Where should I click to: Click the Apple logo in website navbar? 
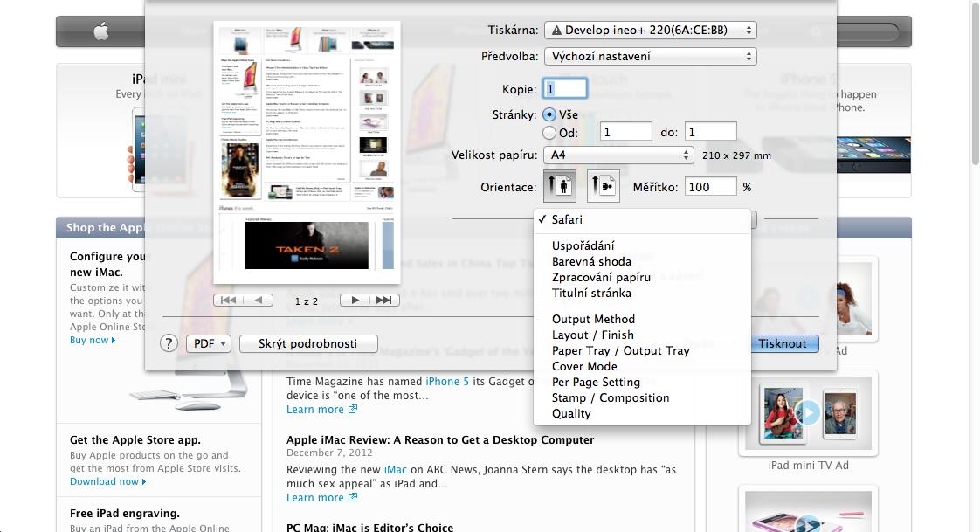(x=101, y=31)
